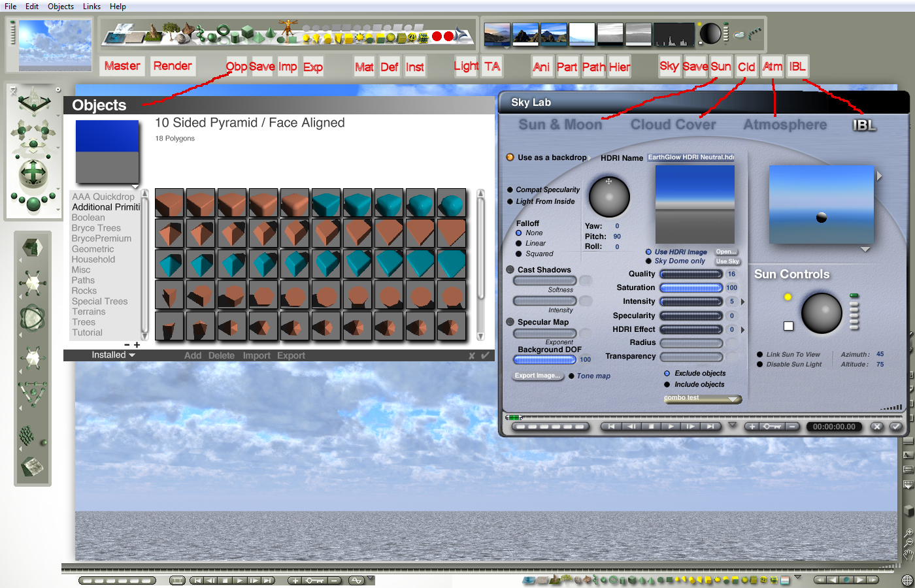The image size is (915, 588).
Task: Click the minus icon under the category list
Action: (x=127, y=345)
